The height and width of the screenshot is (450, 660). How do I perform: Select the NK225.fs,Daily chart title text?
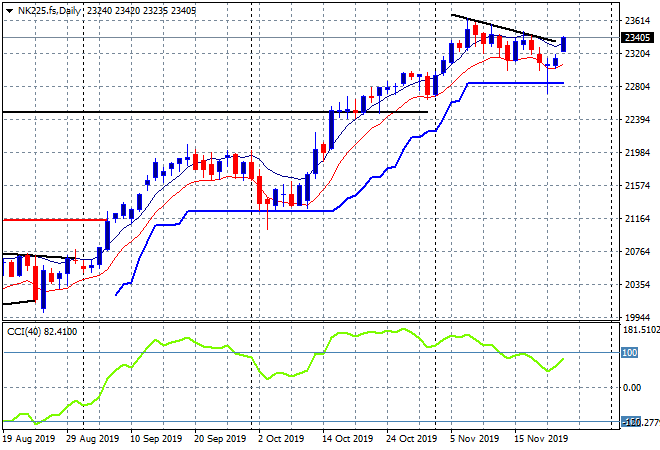[49, 11]
